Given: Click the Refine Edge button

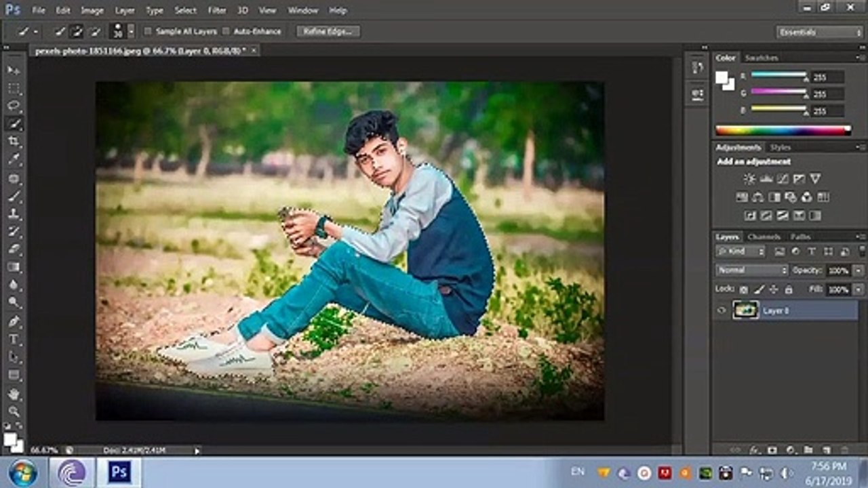Looking at the screenshot, I should coord(327,31).
